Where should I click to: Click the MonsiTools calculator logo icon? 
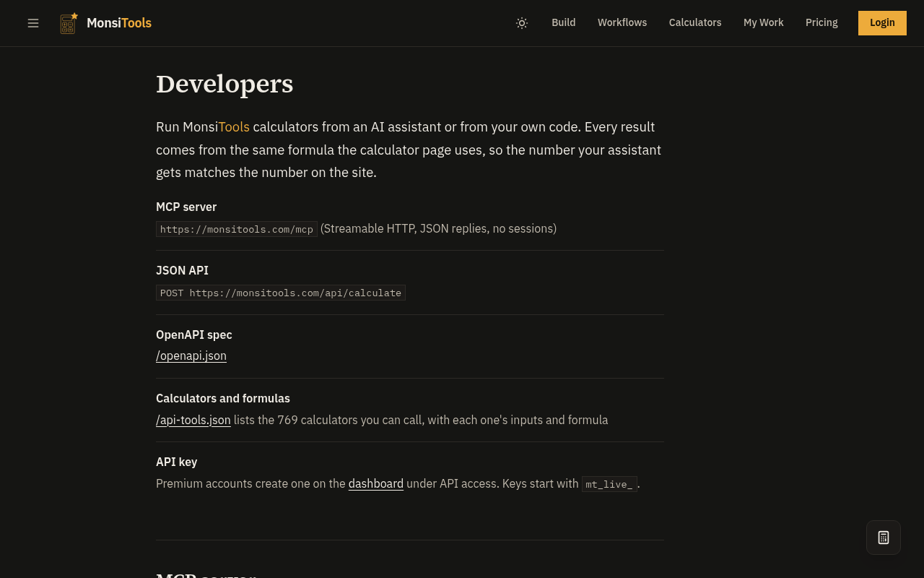[x=69, y=23]
